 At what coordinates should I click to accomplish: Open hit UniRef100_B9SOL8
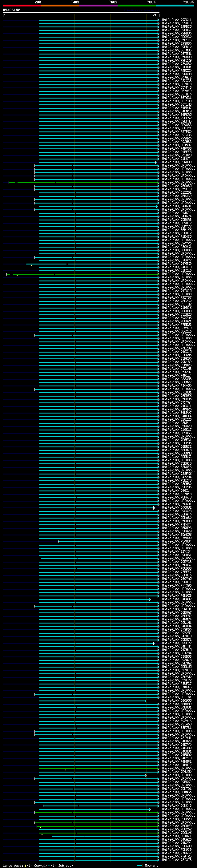click(176, 23)
